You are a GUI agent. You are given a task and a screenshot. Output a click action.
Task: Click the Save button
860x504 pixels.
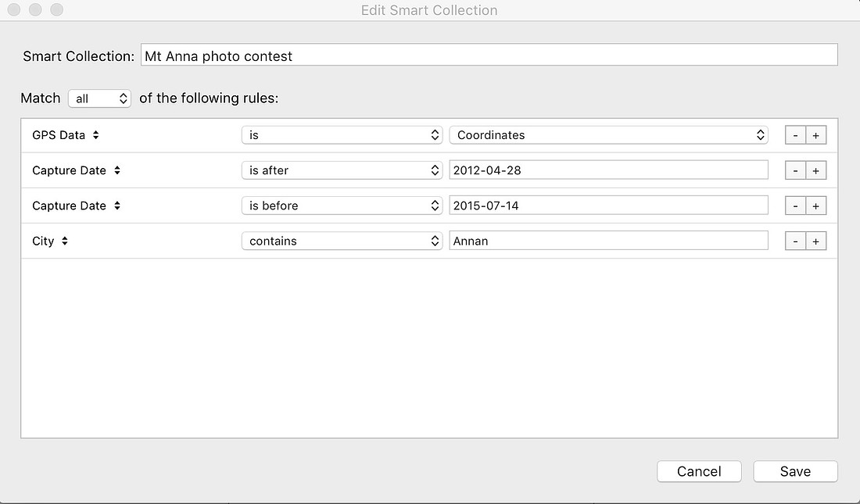click(795, 471)
